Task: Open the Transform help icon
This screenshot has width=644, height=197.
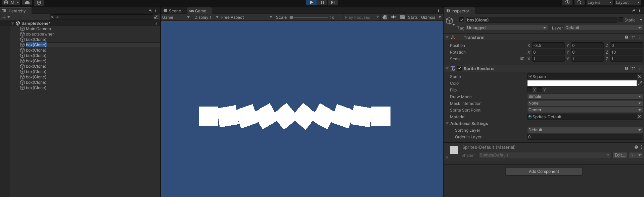Action: (627, 37)
